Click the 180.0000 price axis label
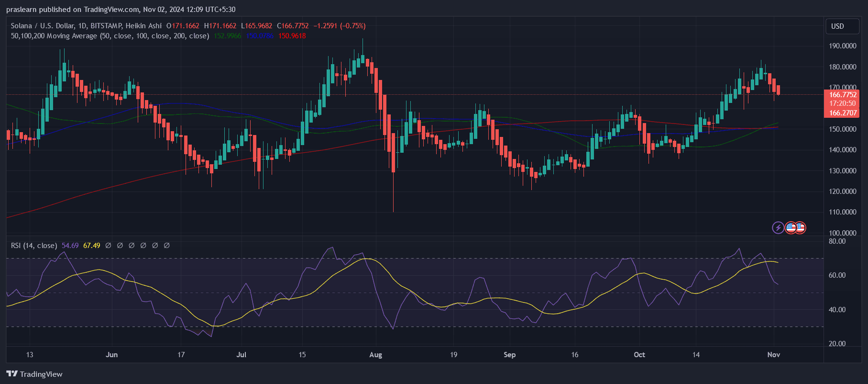 click(843, 67)
